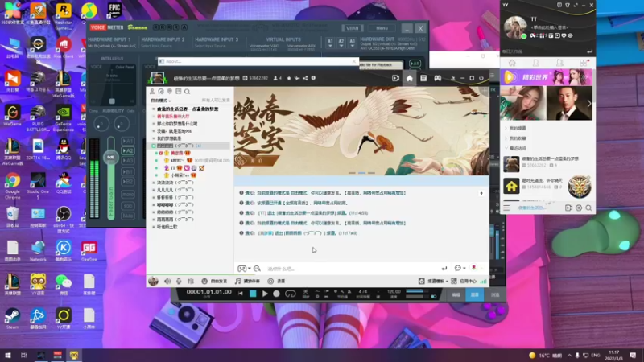
Task: Click the speaker icon in channel bottom bar
Action: pos(167,281)
